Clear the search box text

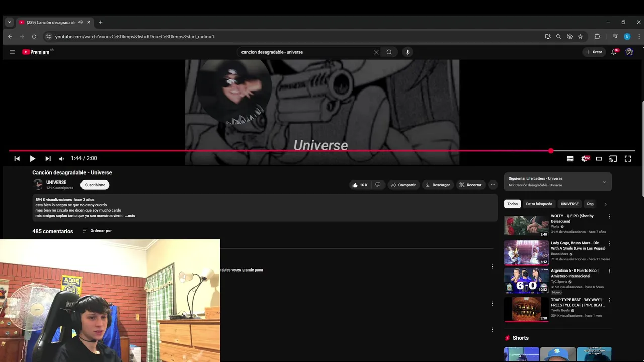[x=376, y=52]
